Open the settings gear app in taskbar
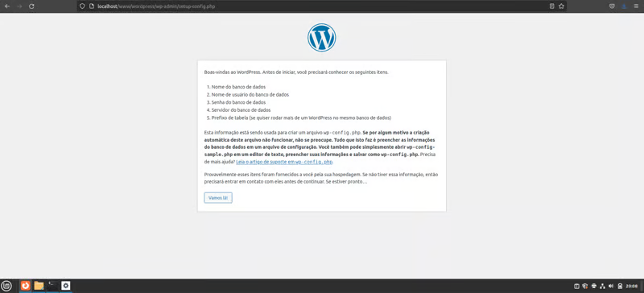 [66, 286]
